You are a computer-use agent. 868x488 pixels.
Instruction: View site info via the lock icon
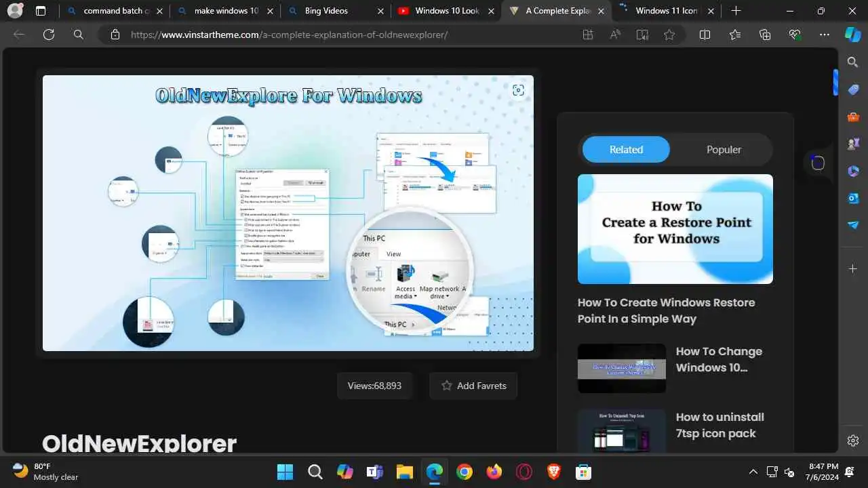115,35
